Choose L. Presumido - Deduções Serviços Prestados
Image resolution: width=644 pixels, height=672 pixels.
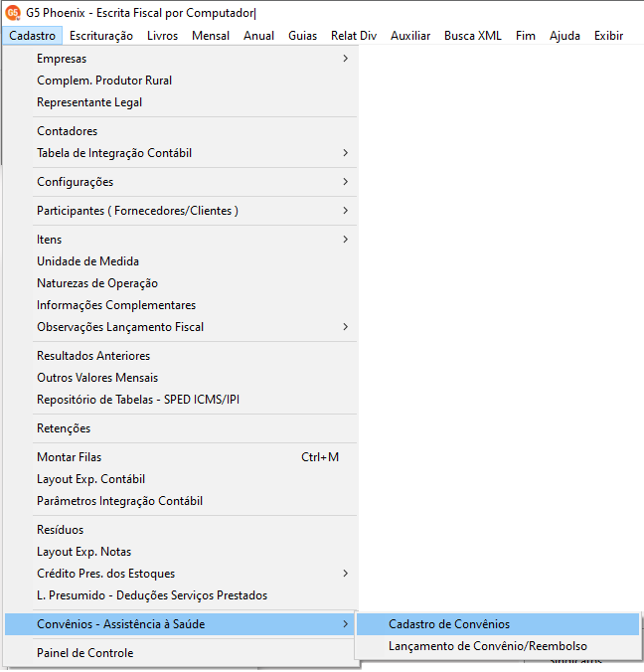point(181,594)
